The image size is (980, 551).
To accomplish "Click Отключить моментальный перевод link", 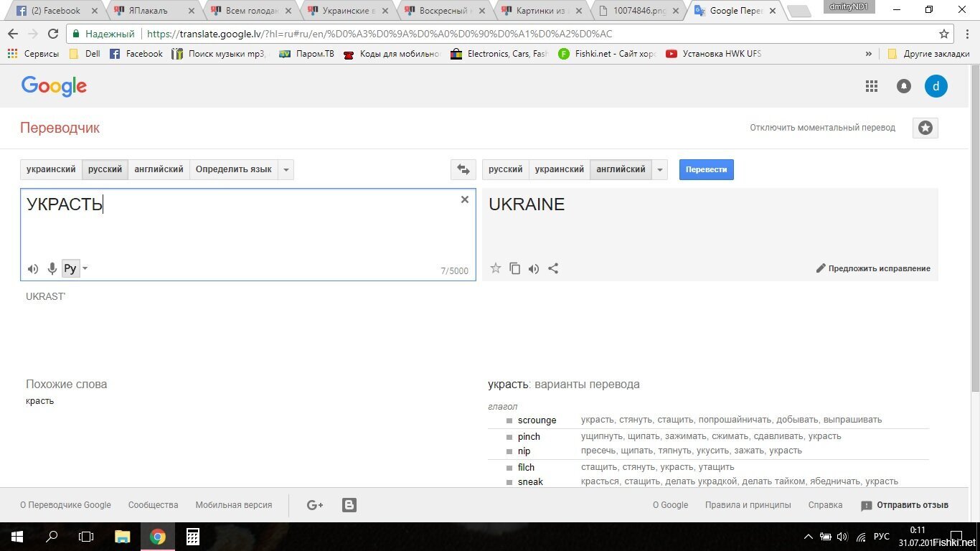I will 822,128.
